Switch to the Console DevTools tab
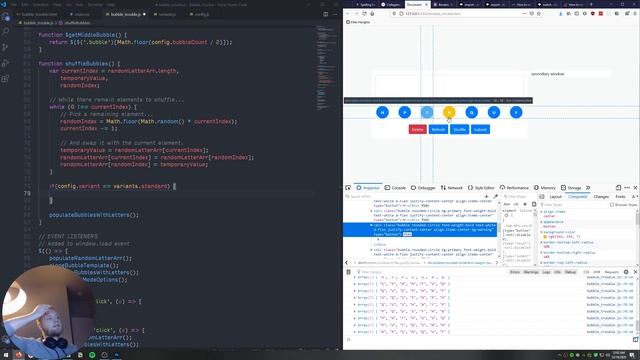 coord(395,188)
